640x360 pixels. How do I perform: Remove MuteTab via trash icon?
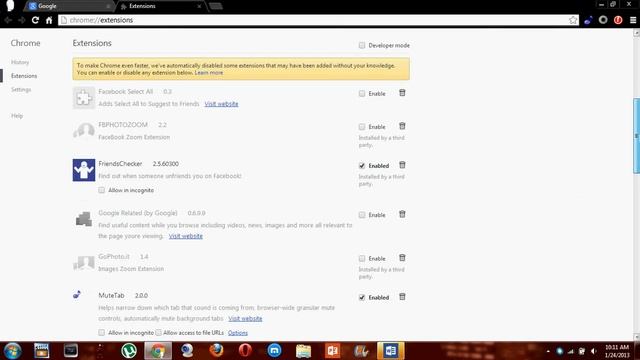tap(402, 297)
